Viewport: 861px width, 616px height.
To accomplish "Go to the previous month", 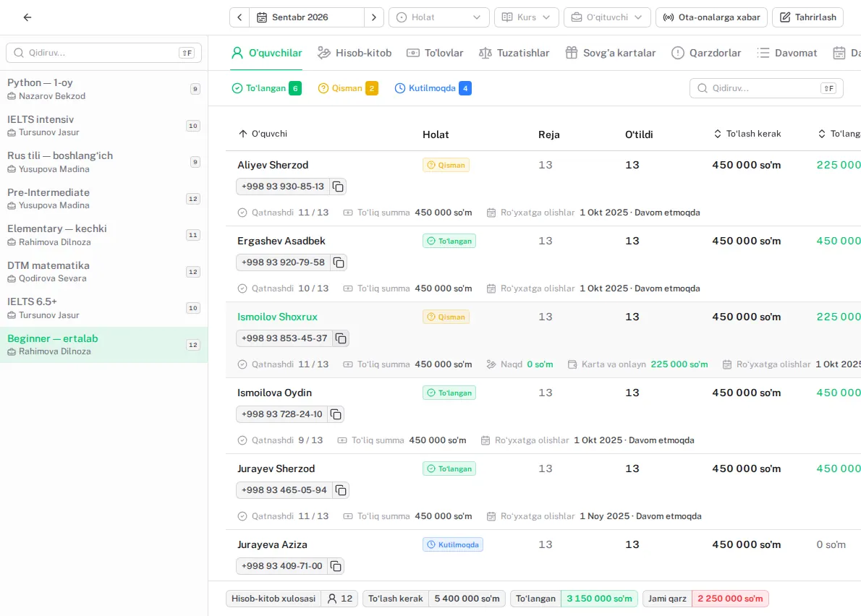I will [239, 17].
